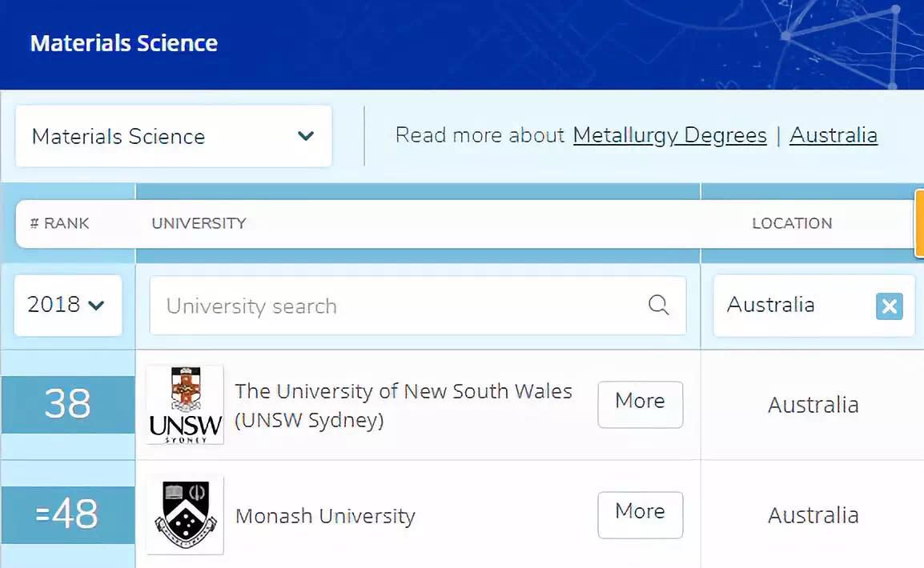Follow the Australia link beside Metallurgy Degrees

point(833,135)
